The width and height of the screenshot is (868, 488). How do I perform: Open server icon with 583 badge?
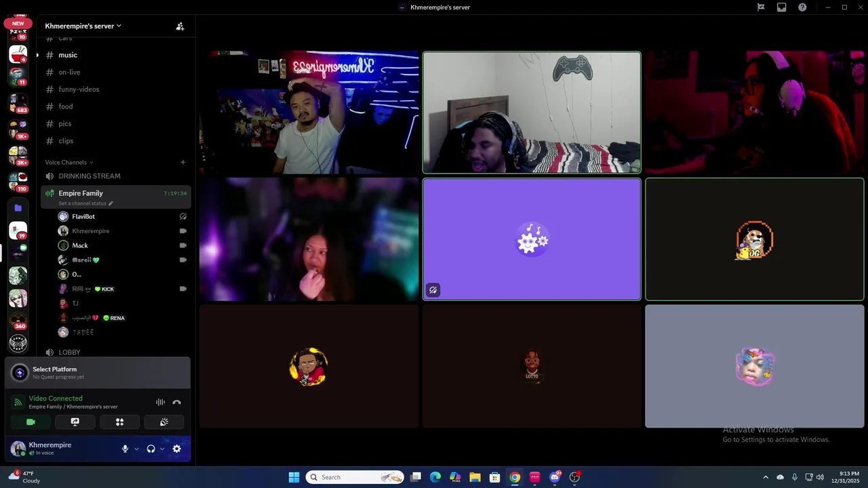18,103
